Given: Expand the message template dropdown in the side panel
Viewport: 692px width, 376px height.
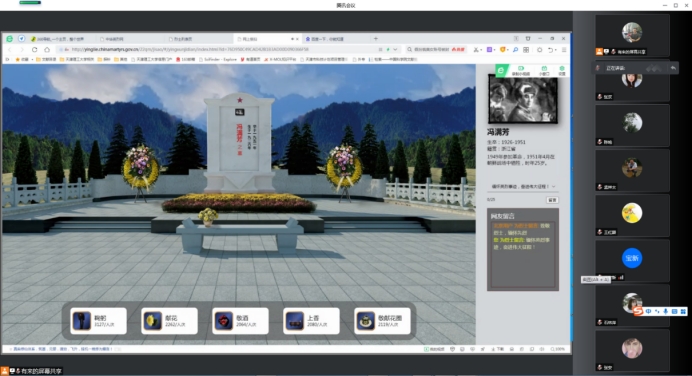Looking at the screenshot, I should pyautogui.click(x=523, y=186).
